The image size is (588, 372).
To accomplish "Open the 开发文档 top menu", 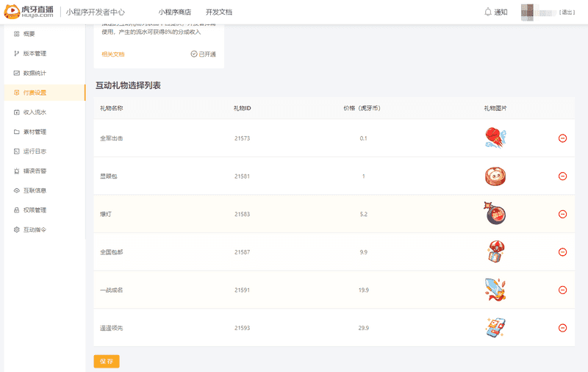I will [218, 12].
